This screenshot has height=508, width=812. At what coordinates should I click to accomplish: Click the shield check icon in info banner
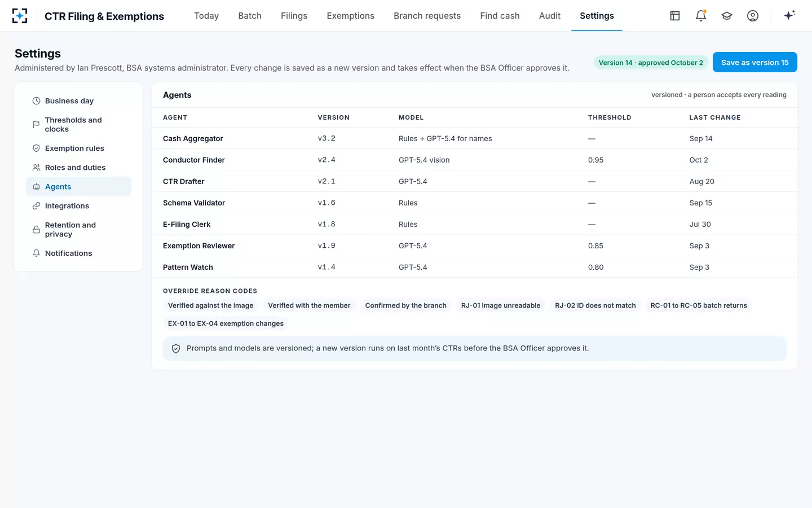coord(176,349)
